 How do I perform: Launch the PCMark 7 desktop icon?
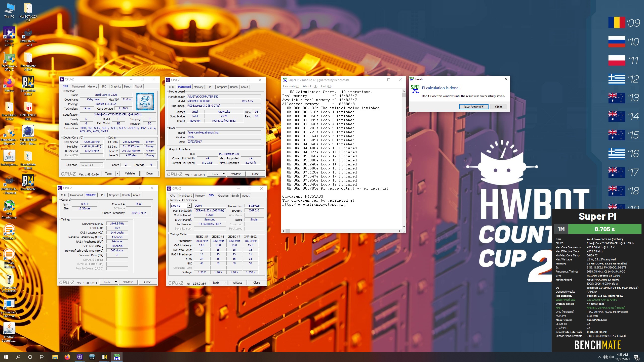coord(9,232)
